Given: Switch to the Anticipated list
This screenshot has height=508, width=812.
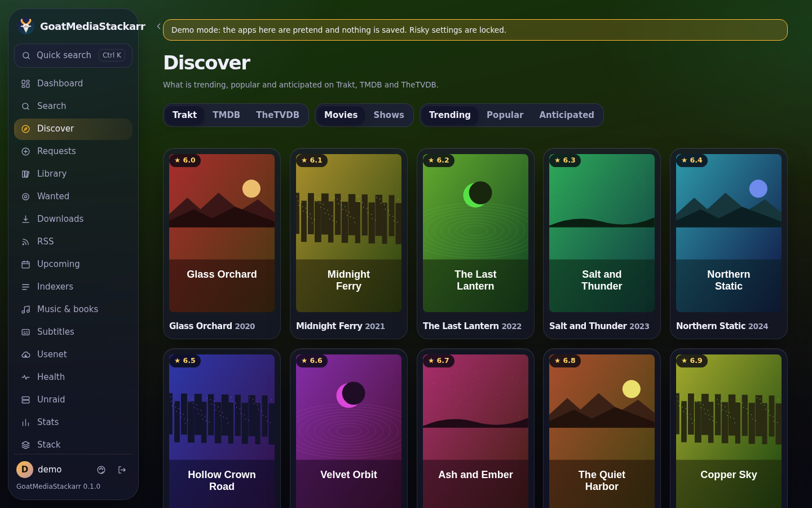Looking at the screenshot, I should point(566,115).
